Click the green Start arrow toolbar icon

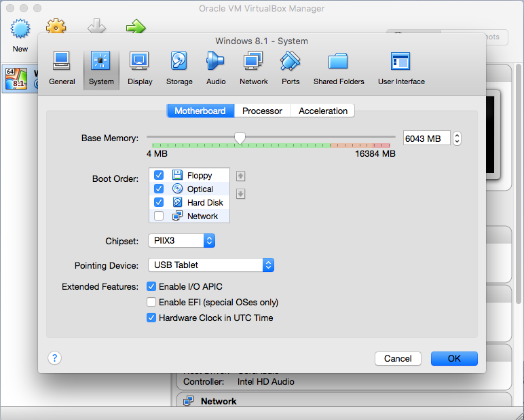coord(136,26)
